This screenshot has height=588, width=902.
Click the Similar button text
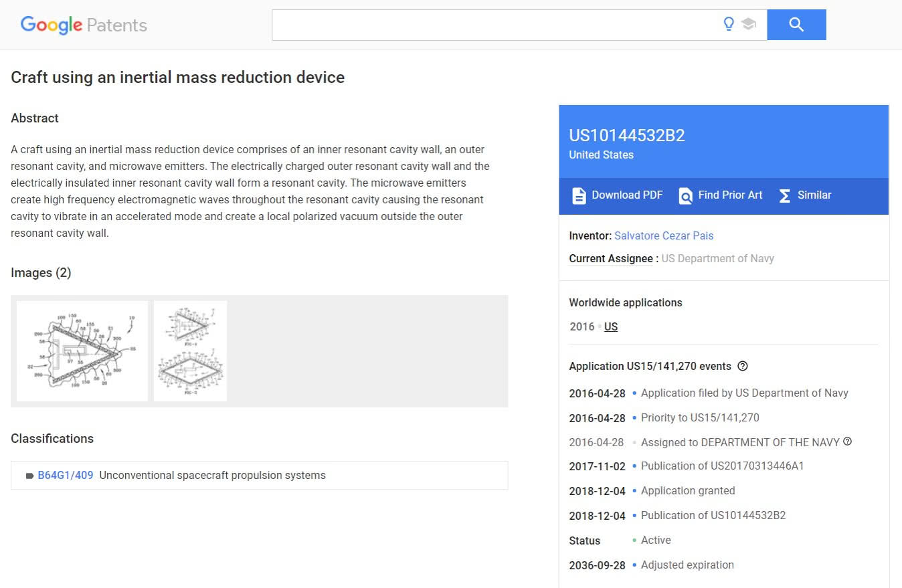point(814,195)
